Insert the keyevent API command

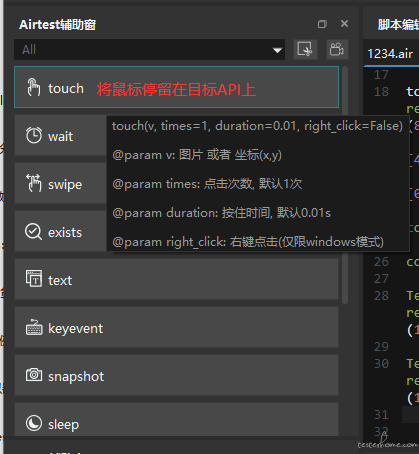177,327
